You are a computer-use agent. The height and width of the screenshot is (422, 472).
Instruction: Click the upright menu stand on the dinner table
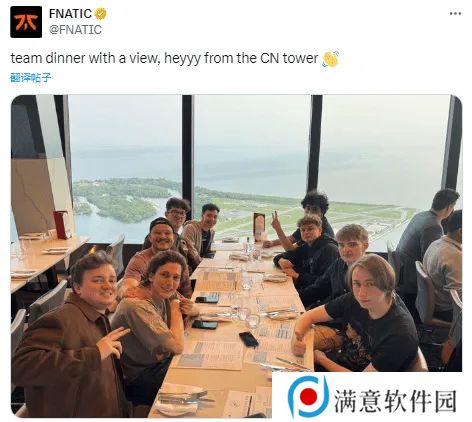tap(259, 227)
